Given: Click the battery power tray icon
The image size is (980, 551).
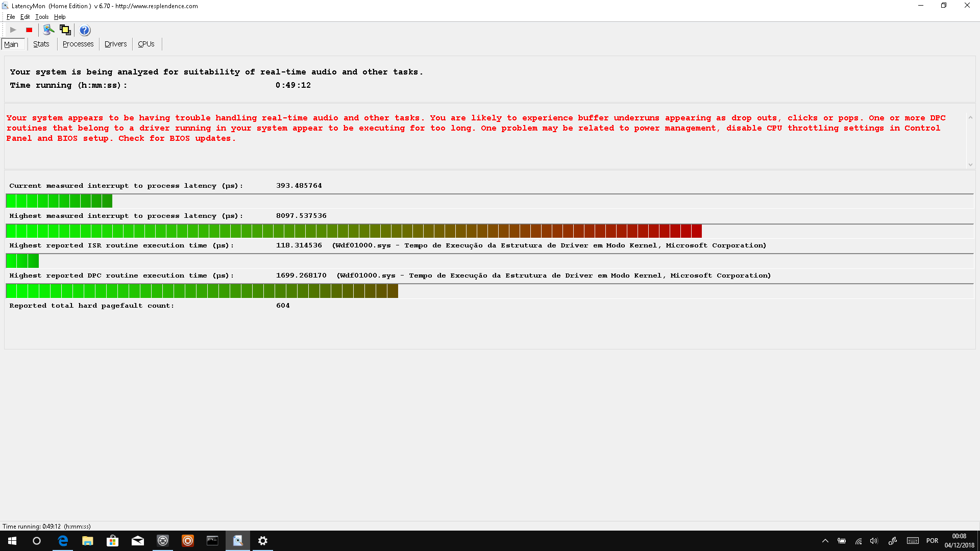Looking at the screenshot, I should (842, 541).
